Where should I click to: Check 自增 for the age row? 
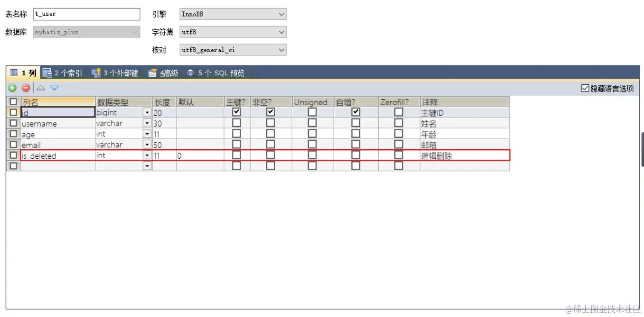click(355, 134)
